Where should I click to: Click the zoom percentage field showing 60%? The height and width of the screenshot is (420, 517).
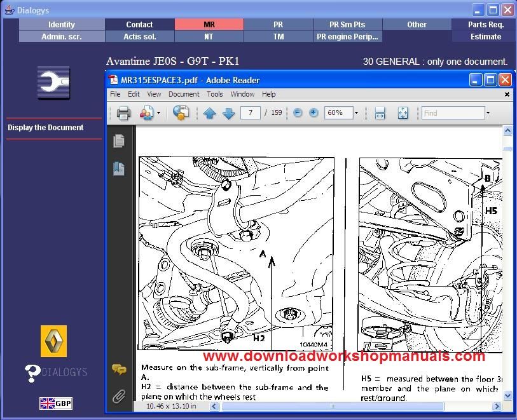pos(338,112)
